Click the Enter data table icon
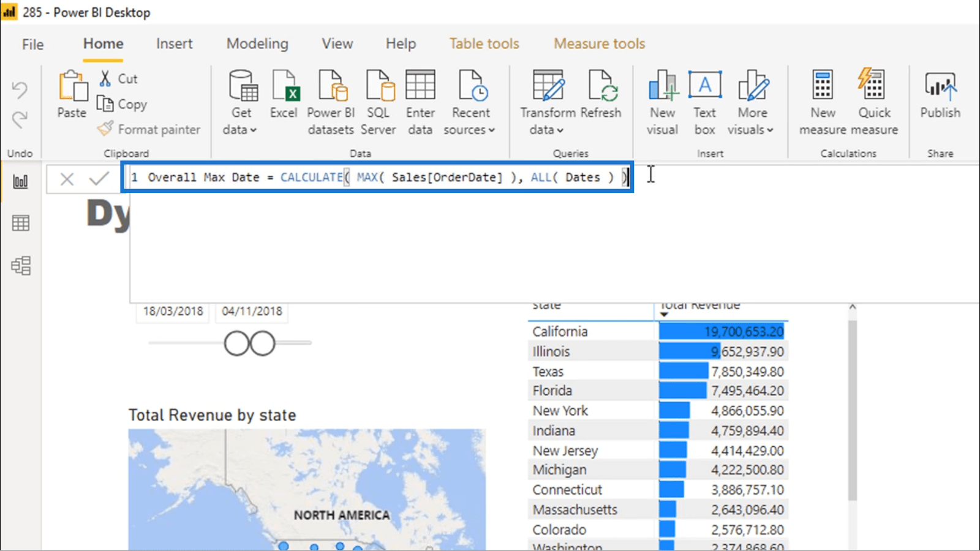Screen dimensions: 980x551 click(x=420, y=84)
